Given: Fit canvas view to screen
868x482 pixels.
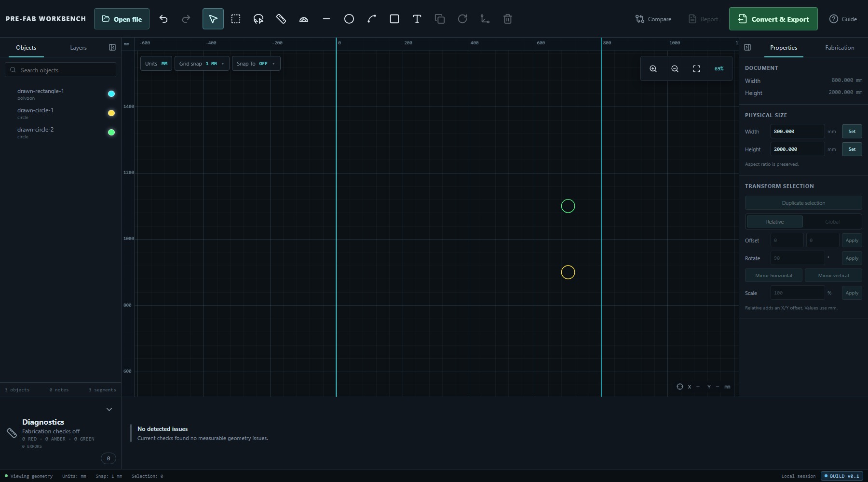Looking at the screenshot, I should (696, 69).
